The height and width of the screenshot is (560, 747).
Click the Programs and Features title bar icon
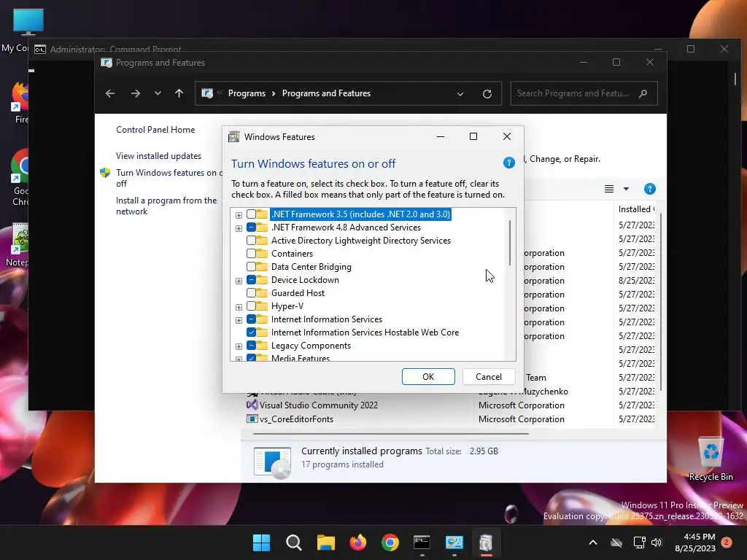pos(107,63)
